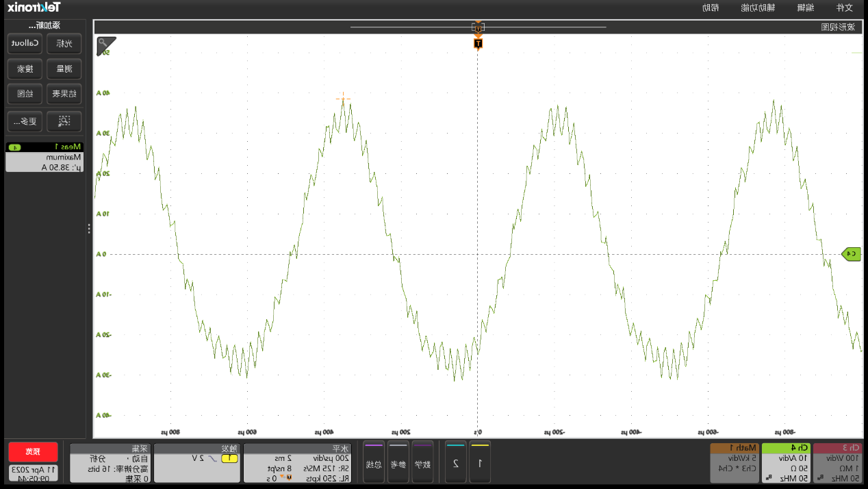Click the green C4 channel ground handle
Screen dimensions: 868x489
coord(850,254)
